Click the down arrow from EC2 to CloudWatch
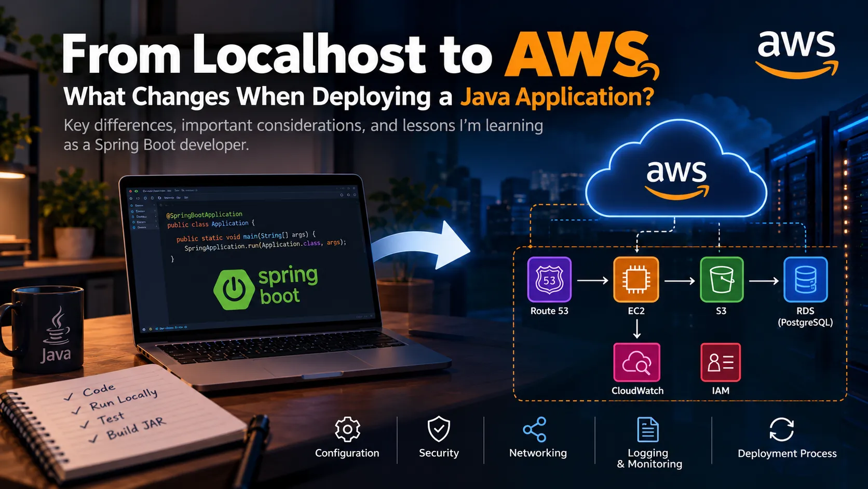The height and width of the screenshot is (489, 868). [637, 329]
